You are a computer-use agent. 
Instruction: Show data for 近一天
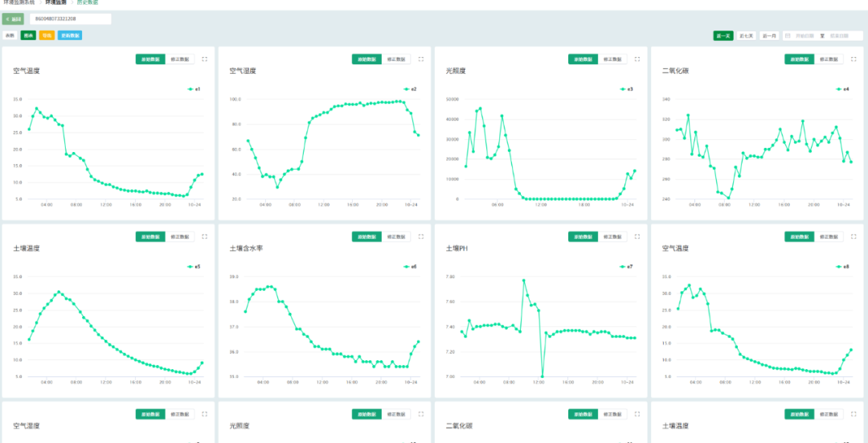coord(723,35)
